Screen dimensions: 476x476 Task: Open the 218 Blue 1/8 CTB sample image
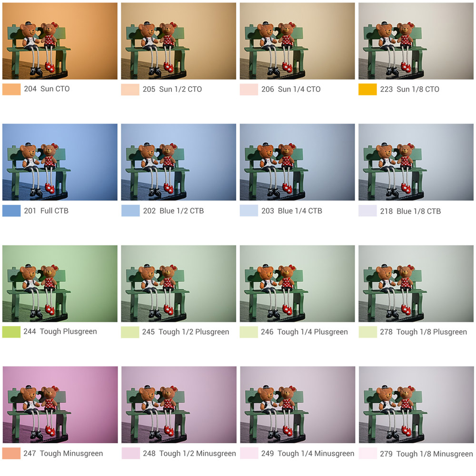(x=416, y=162)
